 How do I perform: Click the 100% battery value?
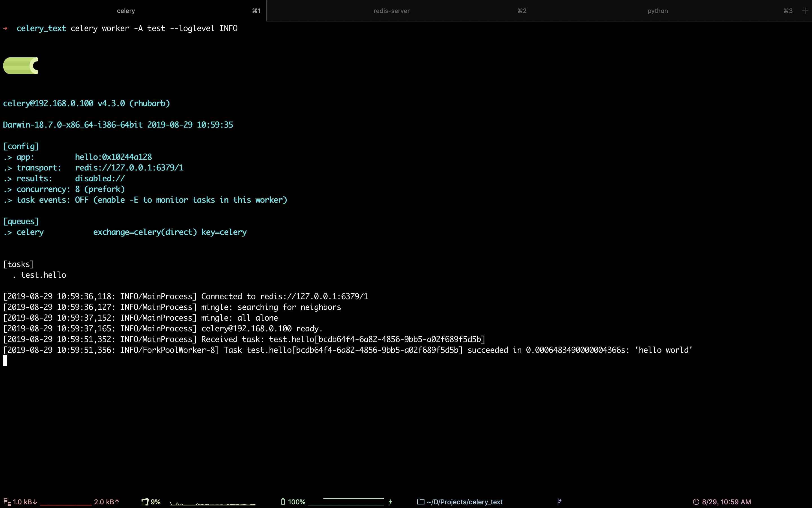click(x=297, y=502)
